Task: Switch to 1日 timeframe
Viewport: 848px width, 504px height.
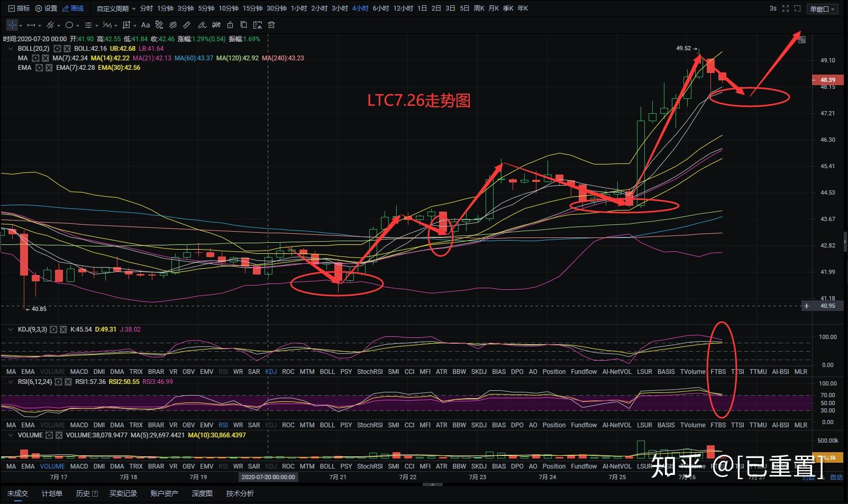Action: [x=422, y=8]
